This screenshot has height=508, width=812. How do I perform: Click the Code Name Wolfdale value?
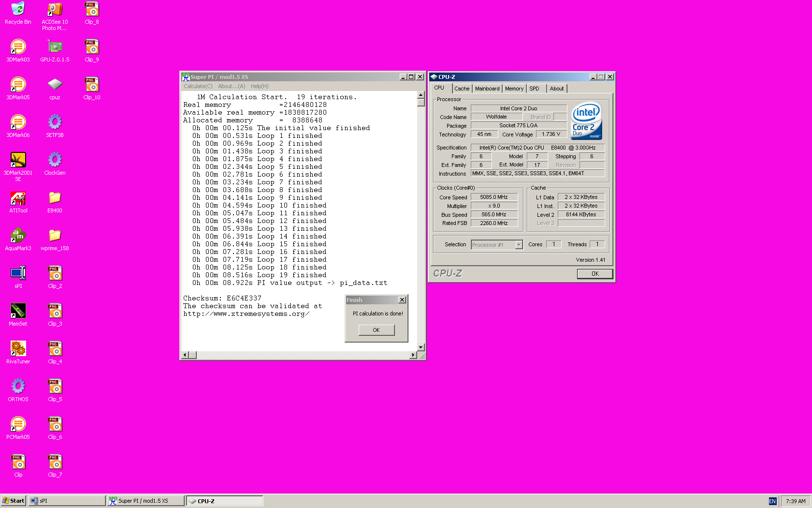(496, 117)
